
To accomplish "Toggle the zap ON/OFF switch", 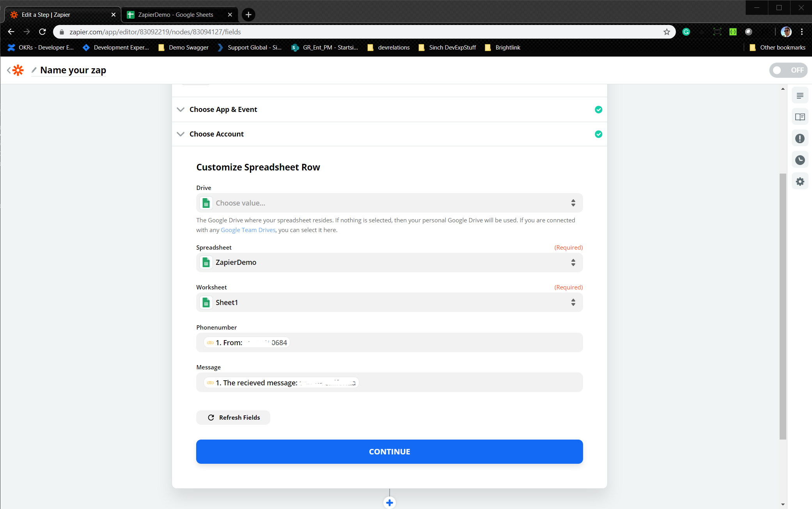I will coord(788,70).
